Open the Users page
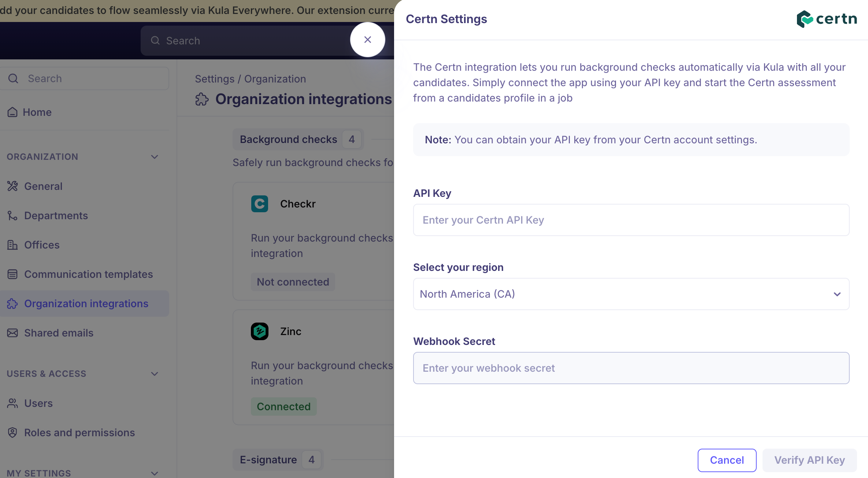 click(x=85, y=403)
